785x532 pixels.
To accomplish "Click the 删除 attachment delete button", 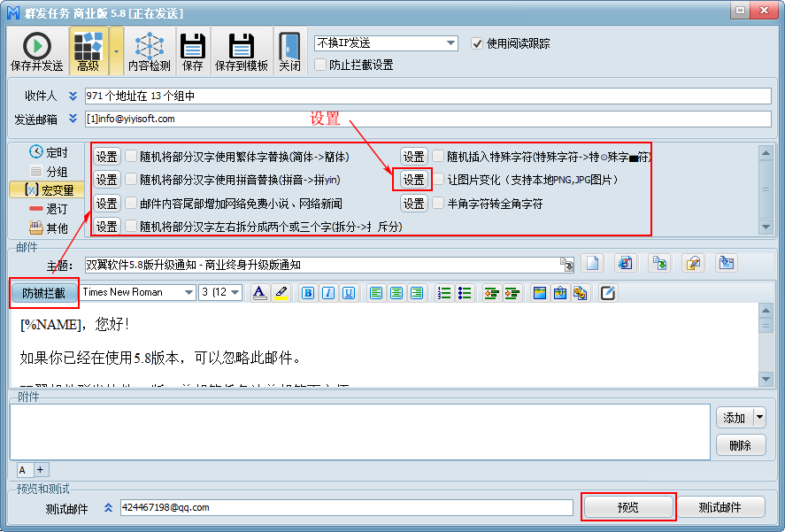I will coord(741,445).
